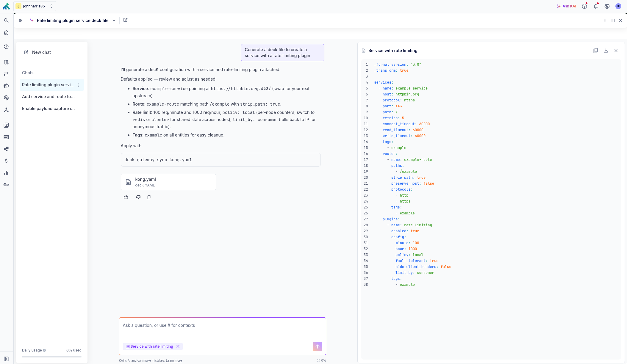Screen dimensions: 627x364
Task: Download the Service with rate limiting file
Action: coord(606,51)
